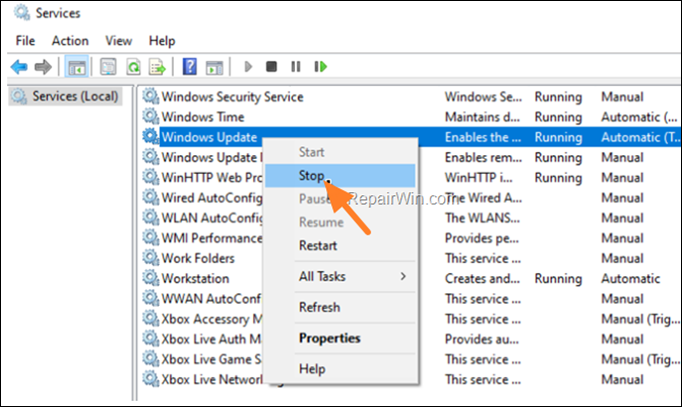Click 'Provides pe...' description cell
682x407 pixels.
(x=481, y=238)
